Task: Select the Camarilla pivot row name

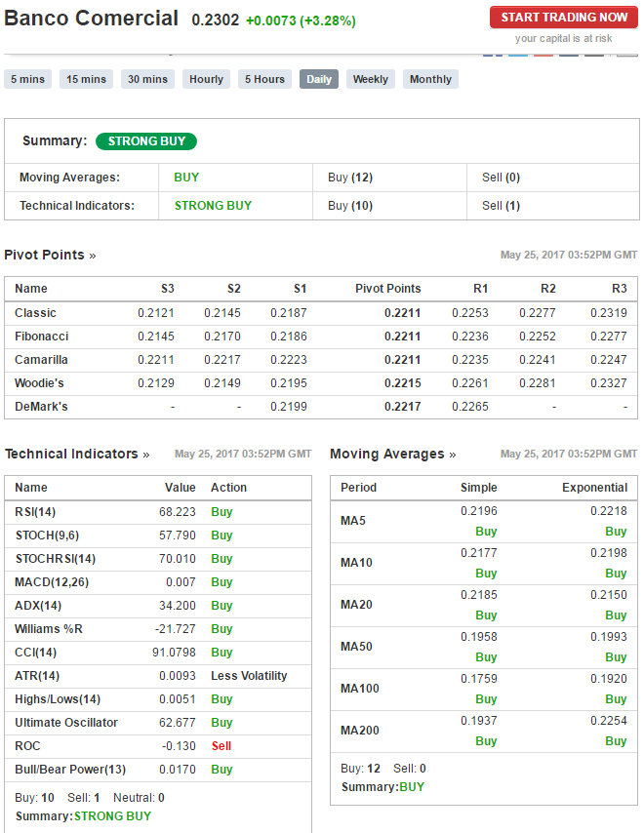Action: tap(41, 360)
